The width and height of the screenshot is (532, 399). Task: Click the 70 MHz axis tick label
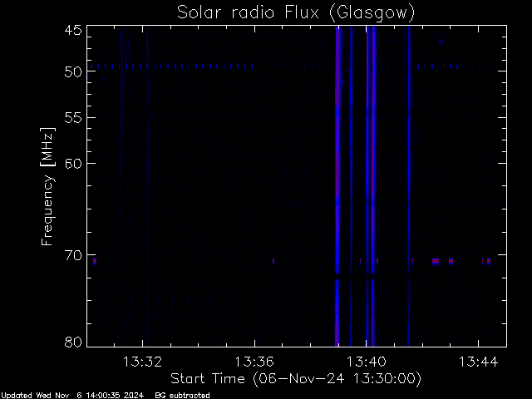[x=73, y=255]
